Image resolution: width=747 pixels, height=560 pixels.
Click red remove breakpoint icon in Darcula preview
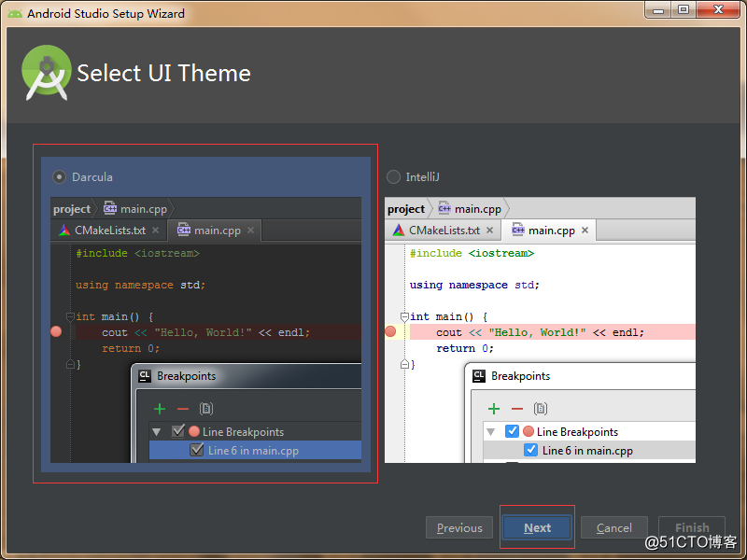click(183, 409)
